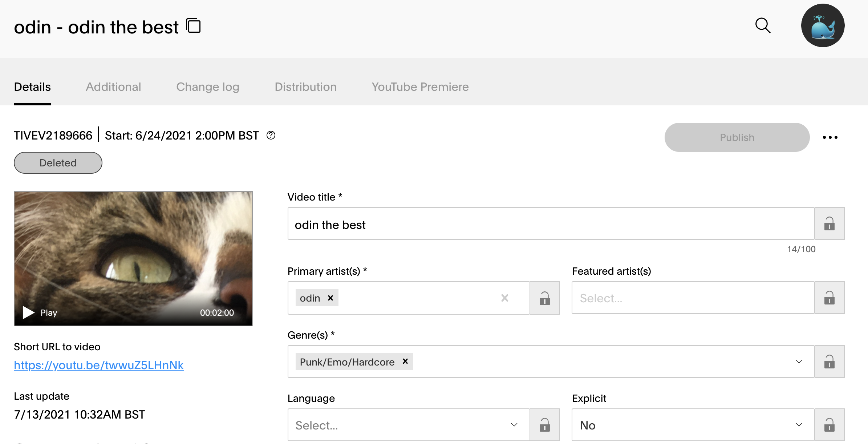Open the Change log tab
Screen dimensions: 868x444
click(208, 87)
